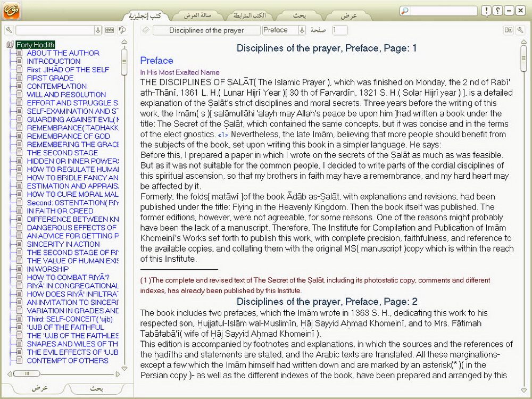Viewport: 532px width, 399px height.
Task: Open the Preface section dropdown
Action: click(x=302, y=30)
